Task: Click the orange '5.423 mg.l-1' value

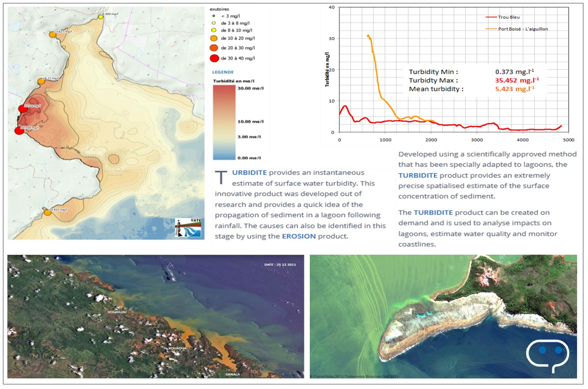Action: 515,88
